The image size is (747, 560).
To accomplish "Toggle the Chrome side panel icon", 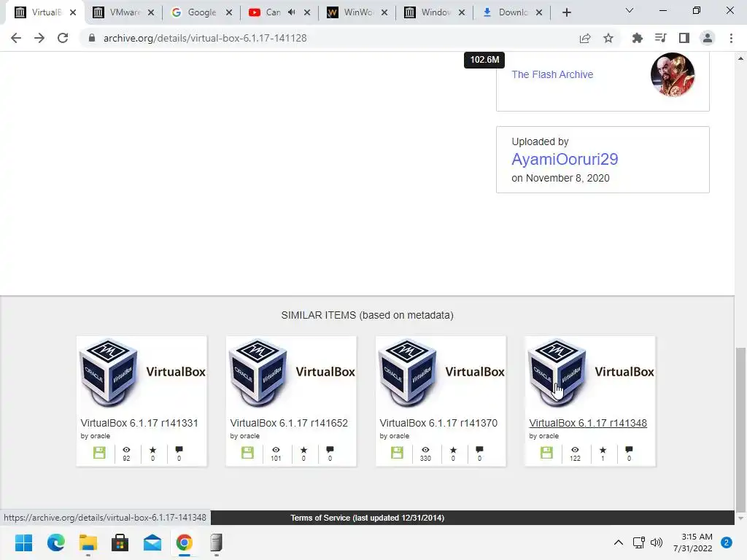I will click(x=684, y=38).
